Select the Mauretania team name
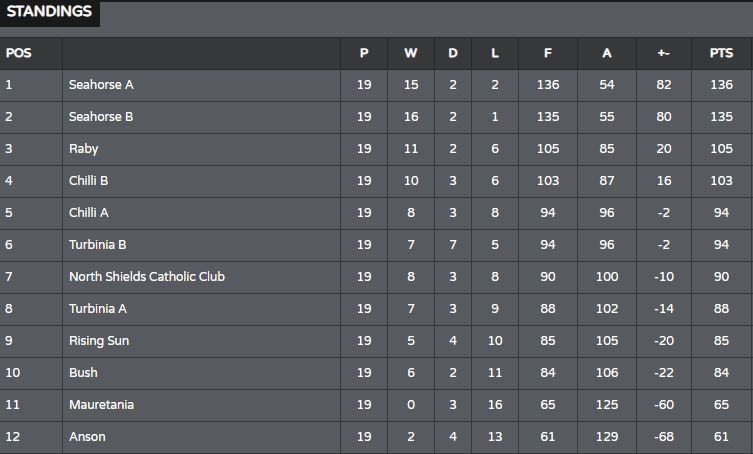 [x=101, y=405]
